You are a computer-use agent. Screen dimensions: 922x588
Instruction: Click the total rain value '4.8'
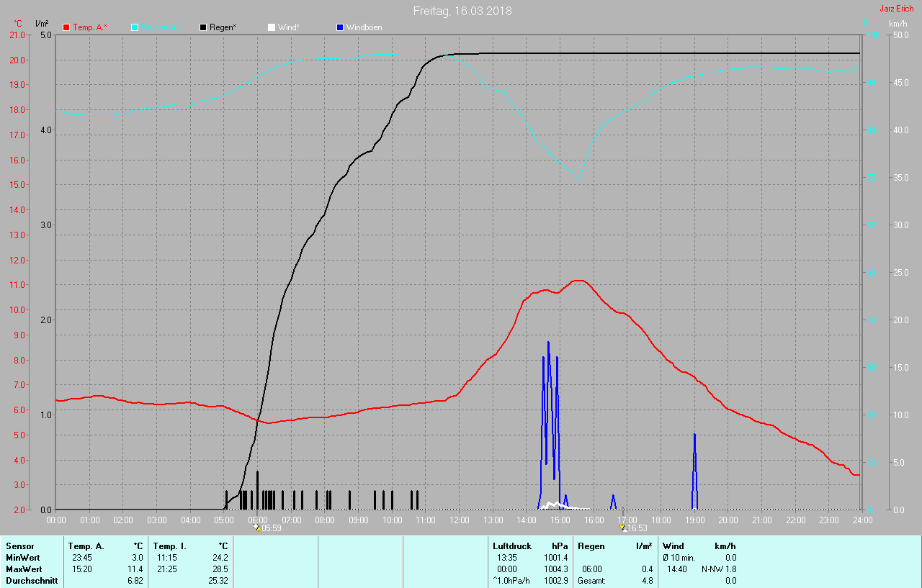[647, 581]
